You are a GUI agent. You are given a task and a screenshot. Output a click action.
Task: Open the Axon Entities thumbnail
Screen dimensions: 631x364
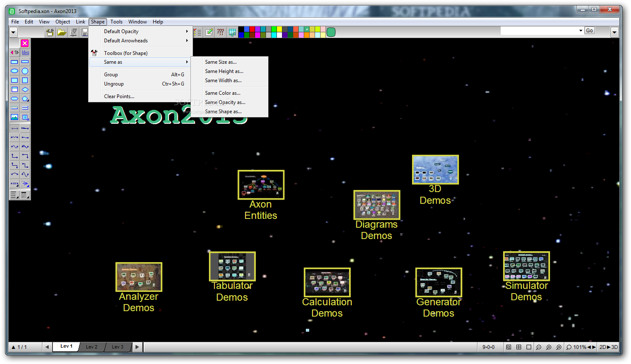[261, 185]
